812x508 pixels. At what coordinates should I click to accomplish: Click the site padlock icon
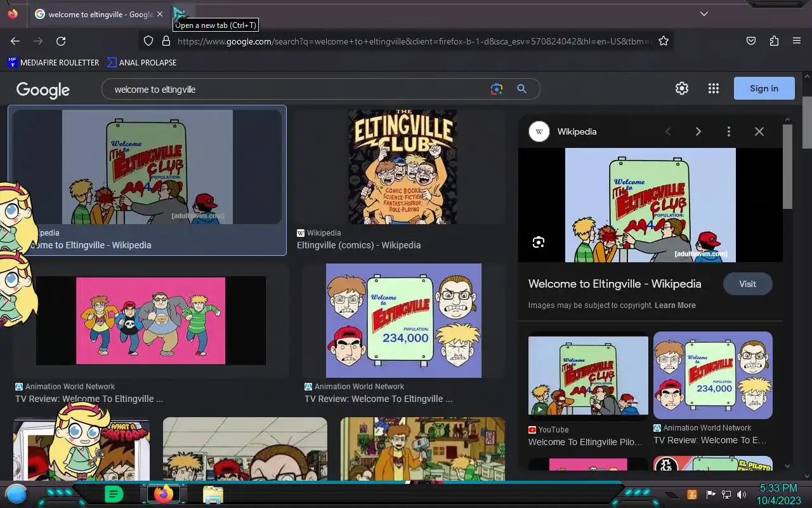point(166,41)
